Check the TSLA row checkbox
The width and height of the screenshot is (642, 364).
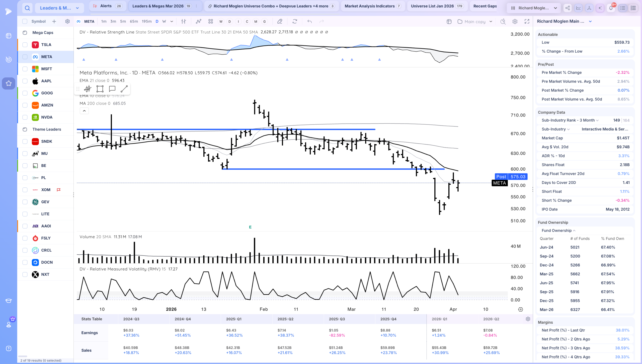tap(25, 45)
